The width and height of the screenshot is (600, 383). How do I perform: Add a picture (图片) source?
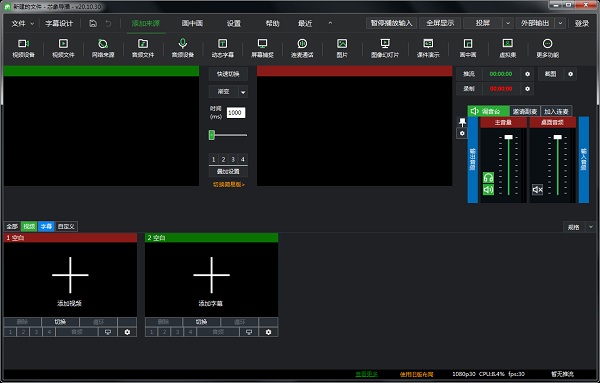(x=342, y=48)
